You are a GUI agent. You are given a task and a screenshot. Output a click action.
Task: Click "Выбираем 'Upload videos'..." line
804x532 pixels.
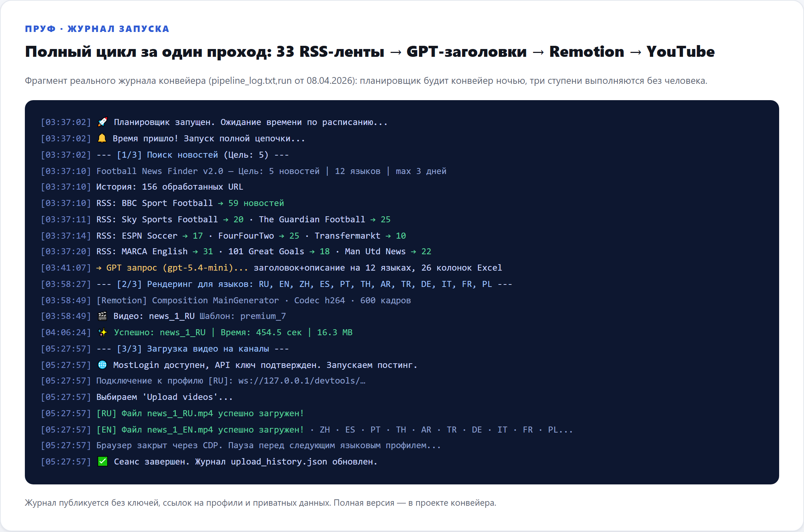coord(164,397)
